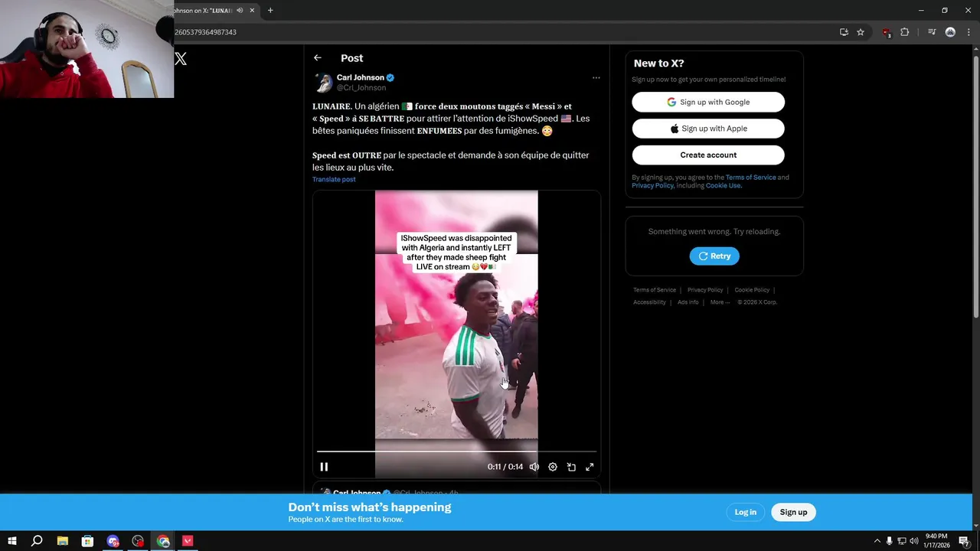Open File Explorer from the taskbar
The height and width of the screenshot is (551, 980).
coord(63,541)
